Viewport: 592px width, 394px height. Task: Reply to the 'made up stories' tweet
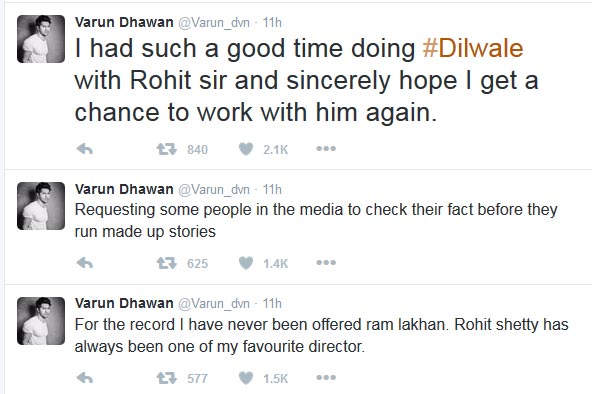pyautogui.click(x=85, y=263)
